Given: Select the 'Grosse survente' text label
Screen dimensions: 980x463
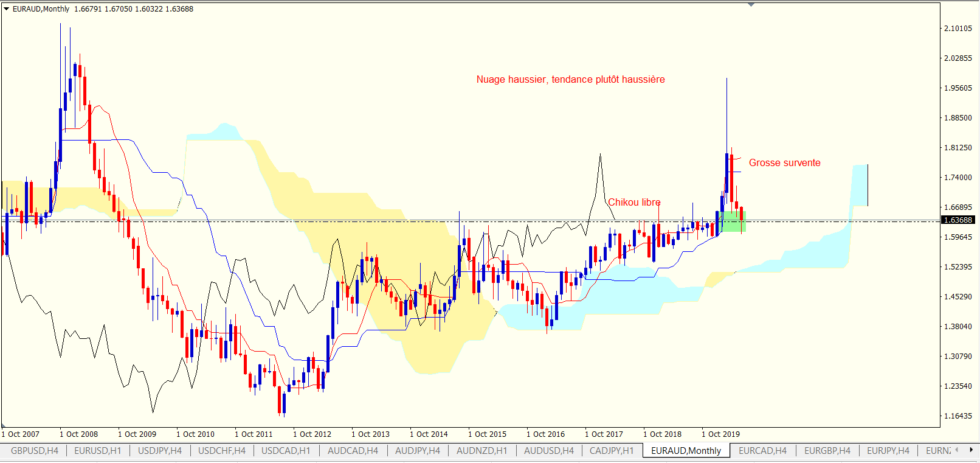Looking at the screenshot, I should click(x=784, y=163).
